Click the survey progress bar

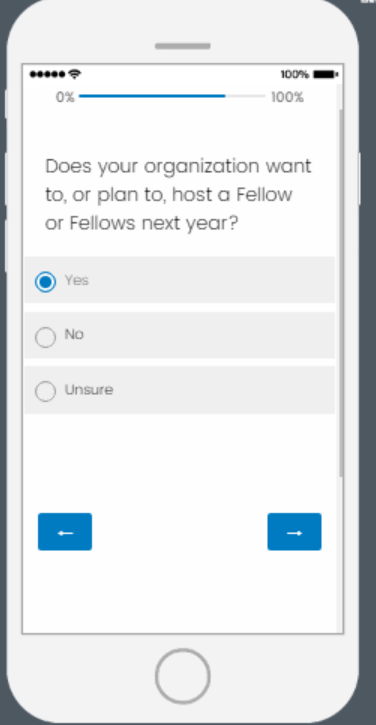[x=172, y=96]
